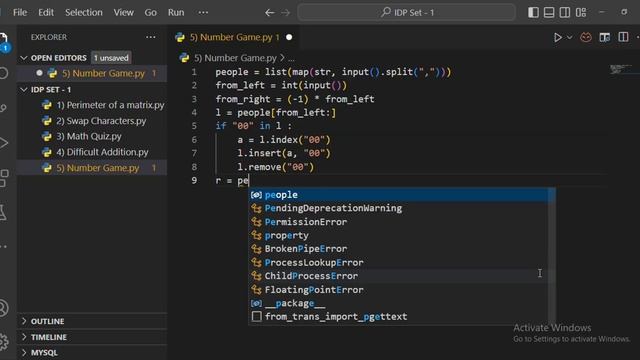
Task: Open Extensions view in activity bar
Action: click(4, 178)
